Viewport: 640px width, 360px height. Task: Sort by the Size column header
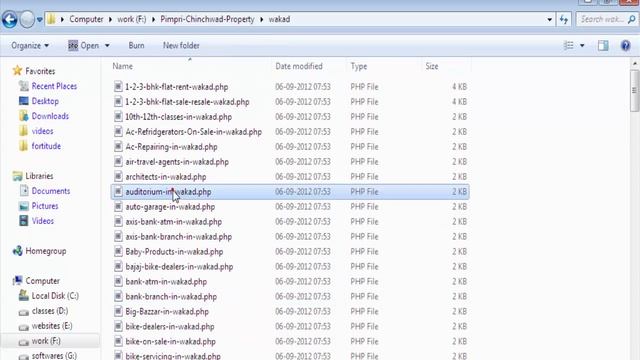tap(446, 66)
